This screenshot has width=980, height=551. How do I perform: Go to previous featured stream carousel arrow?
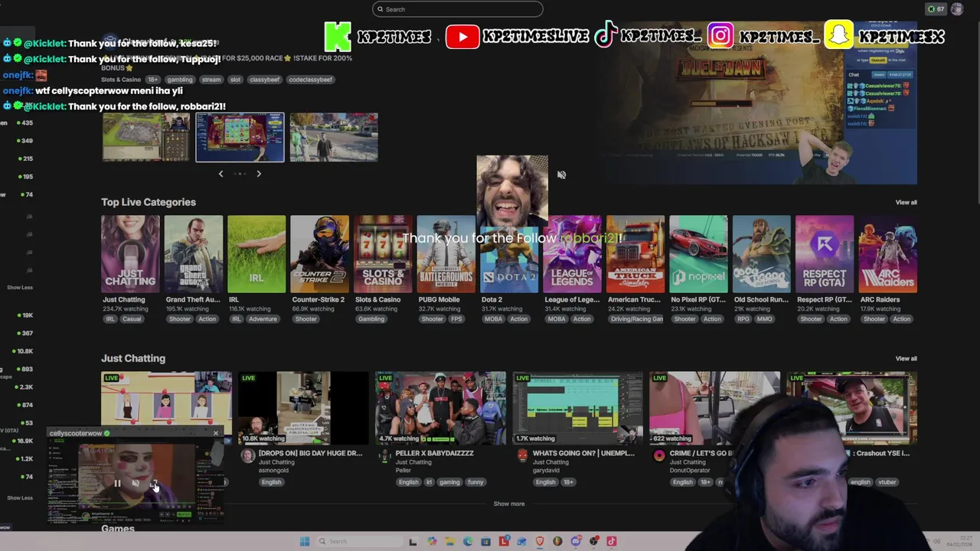[x=220, y=174]
